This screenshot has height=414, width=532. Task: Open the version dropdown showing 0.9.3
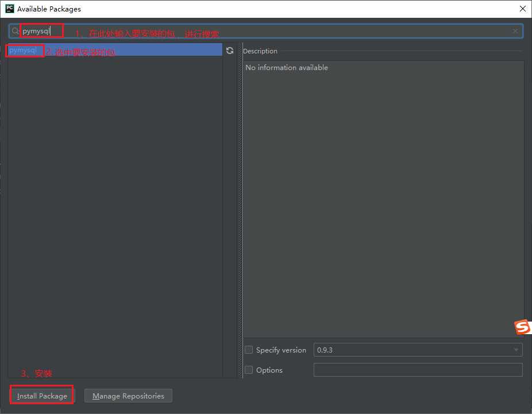[418, 350]
